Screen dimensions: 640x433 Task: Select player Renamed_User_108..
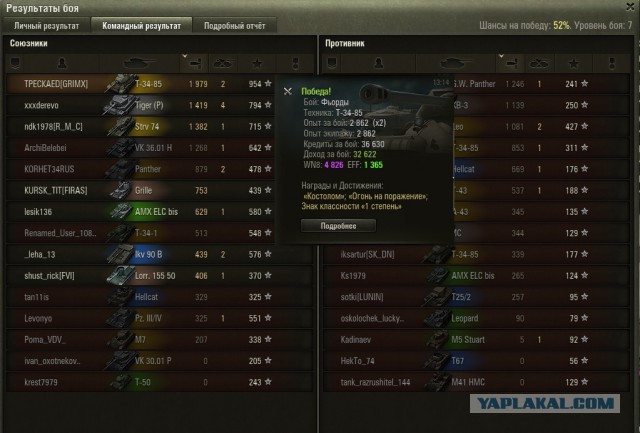point(60,233)
